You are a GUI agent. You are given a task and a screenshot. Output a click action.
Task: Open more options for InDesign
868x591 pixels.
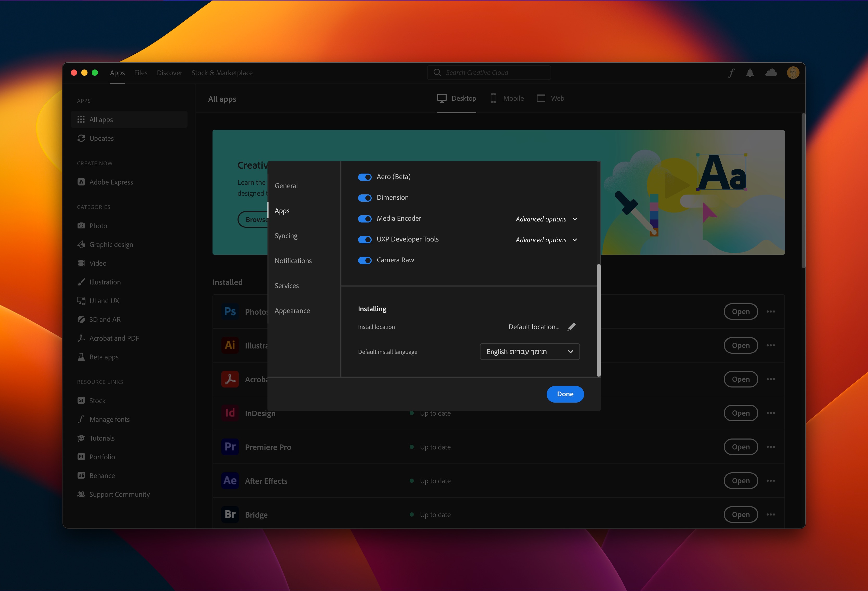[x=771, y=413]
